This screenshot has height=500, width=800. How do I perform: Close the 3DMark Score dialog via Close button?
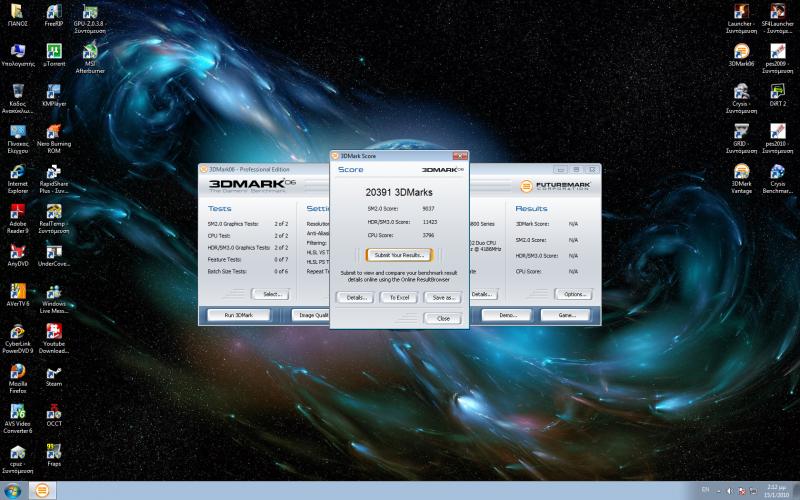pyautogui.click(x=443, y=318)
